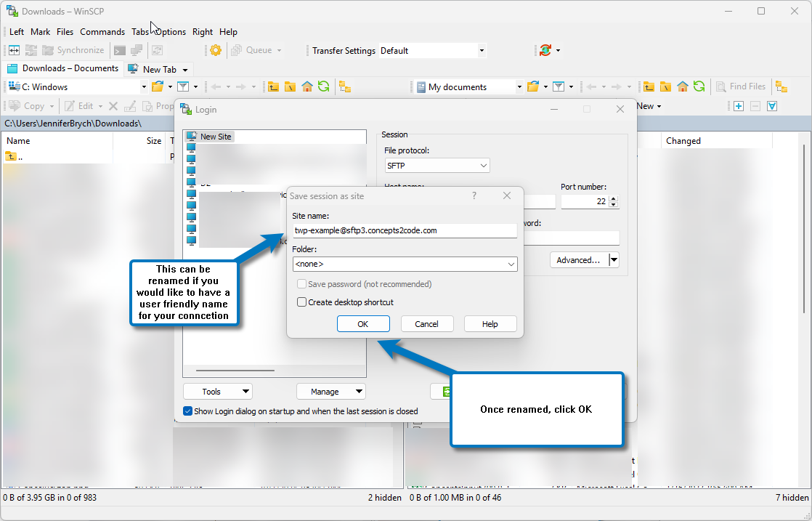Open the File protocol SFTP dropdown
This screenshot has width=812, height=521.
pos(437,166)
